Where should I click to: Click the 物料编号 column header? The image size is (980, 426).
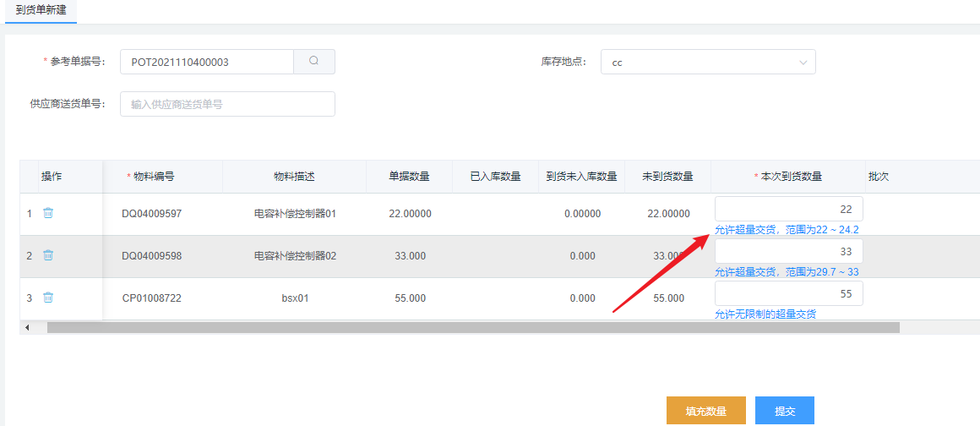pos(154,177)
